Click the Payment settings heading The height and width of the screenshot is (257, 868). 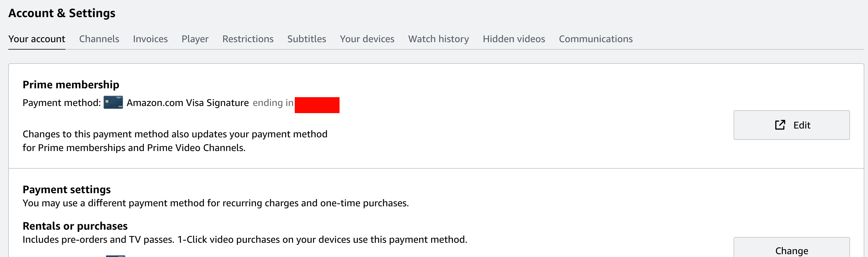click(x=66, y=189)
